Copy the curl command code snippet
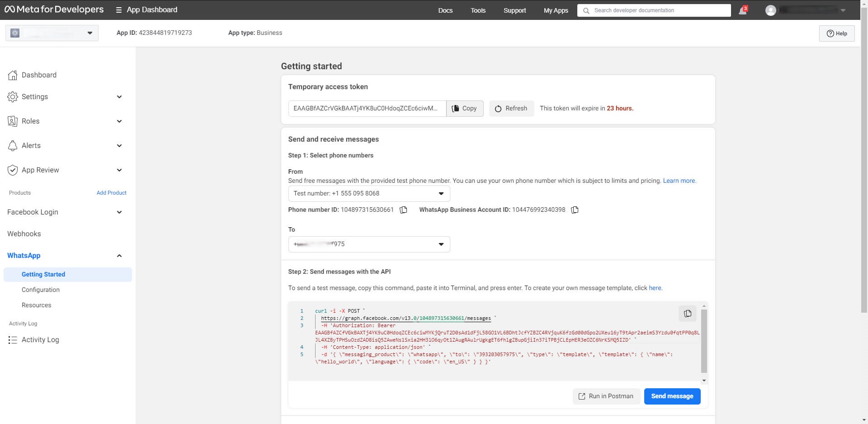The image size is (868, 424). coord(687,314)
